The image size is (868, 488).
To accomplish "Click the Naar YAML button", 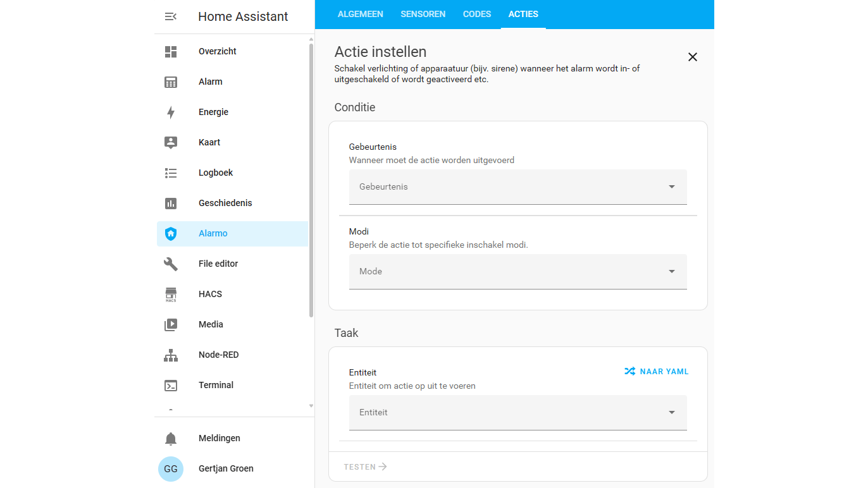I will click(656, 372).
